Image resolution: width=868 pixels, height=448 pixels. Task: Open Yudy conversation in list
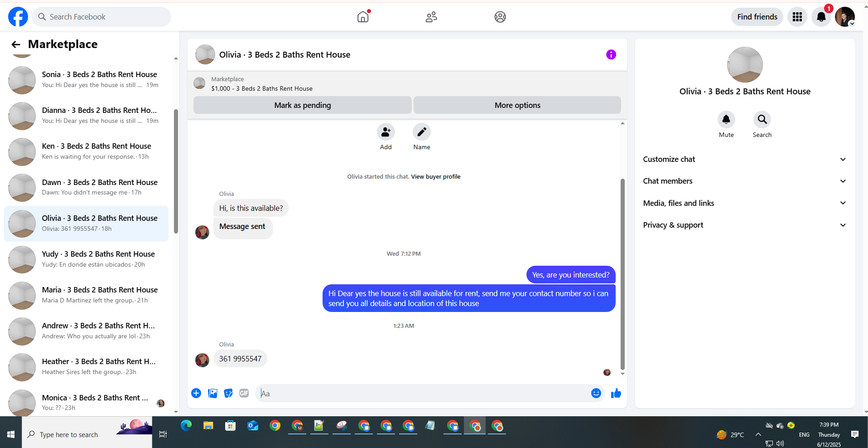pyautogui.click(x=86, y=259)
